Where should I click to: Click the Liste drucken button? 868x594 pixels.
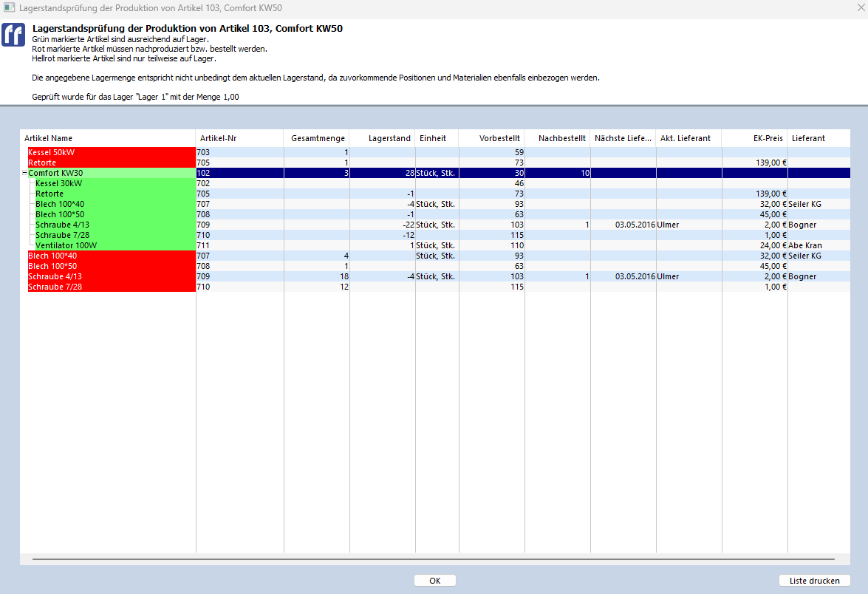(814, 581)
